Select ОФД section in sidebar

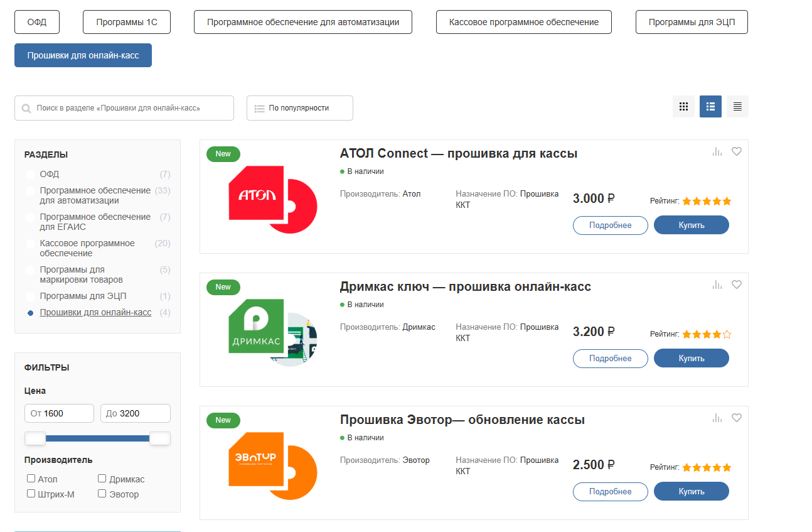(50, 174)
